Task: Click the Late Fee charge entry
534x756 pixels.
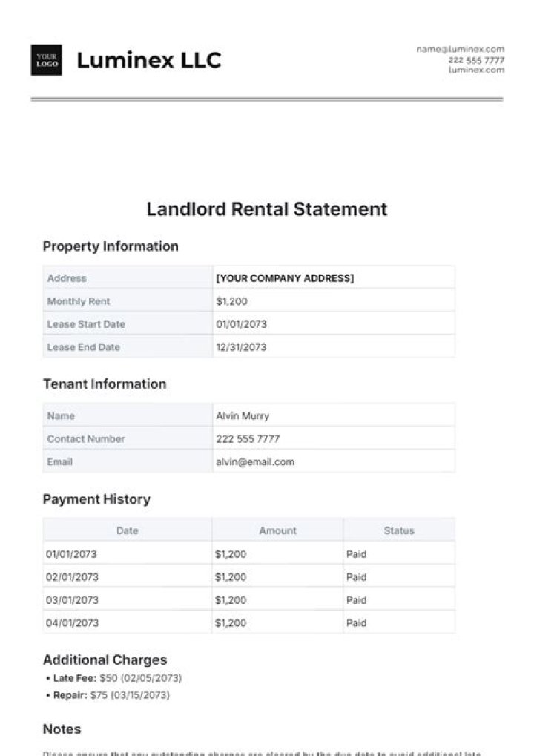Action: 117,678
